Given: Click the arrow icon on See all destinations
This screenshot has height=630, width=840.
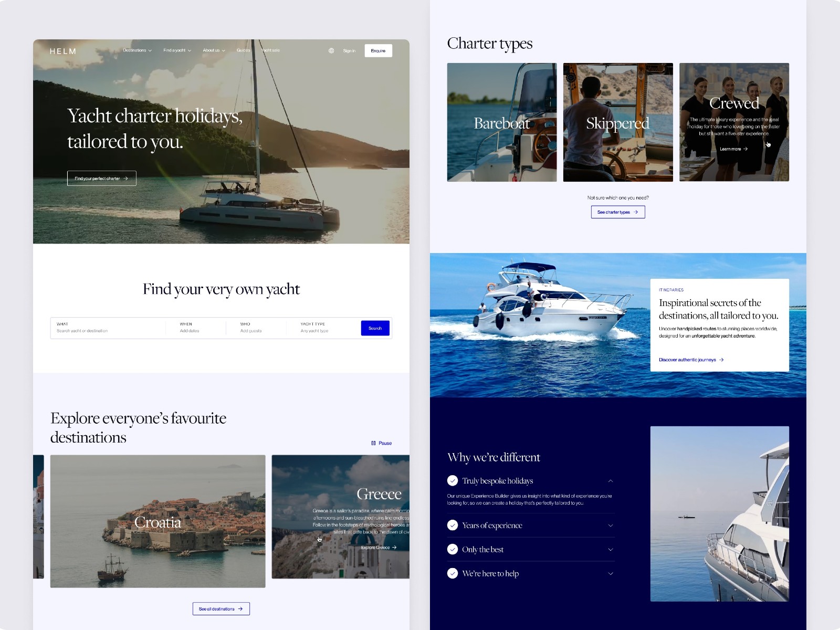Looking at the screenshot, I should click(x=241, y=608).
